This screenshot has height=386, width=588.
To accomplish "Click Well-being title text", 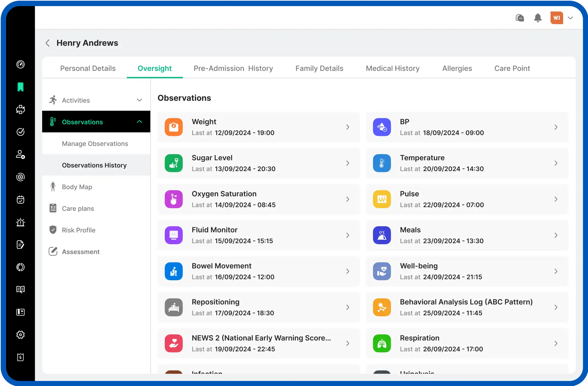I will coord(419,266).
